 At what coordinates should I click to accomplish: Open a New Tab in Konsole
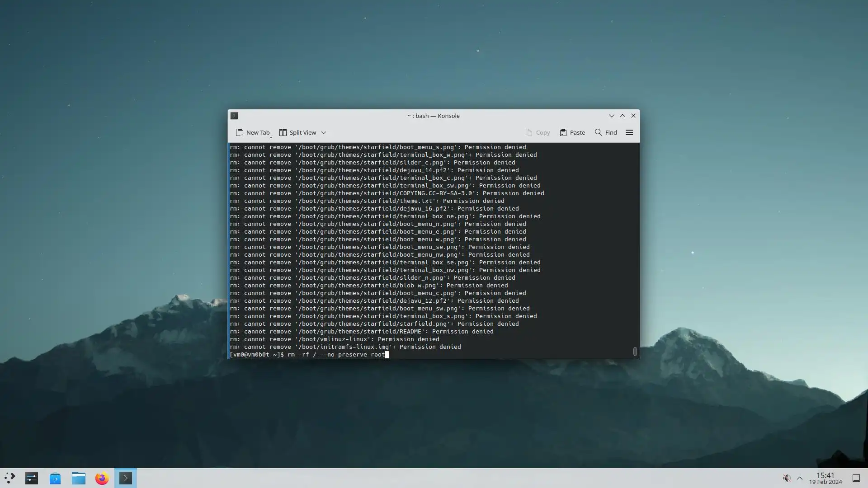252,132
